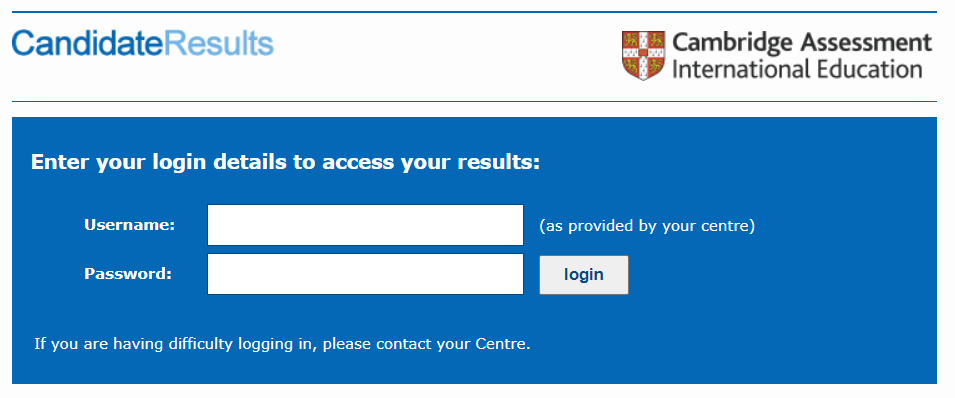
Task: Select the dark-blue word Candidate in the logo
Action: [x=88, y=44]
